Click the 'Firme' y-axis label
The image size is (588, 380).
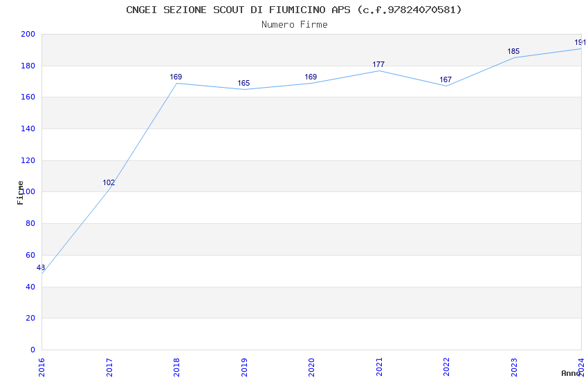tap(21, 192)
